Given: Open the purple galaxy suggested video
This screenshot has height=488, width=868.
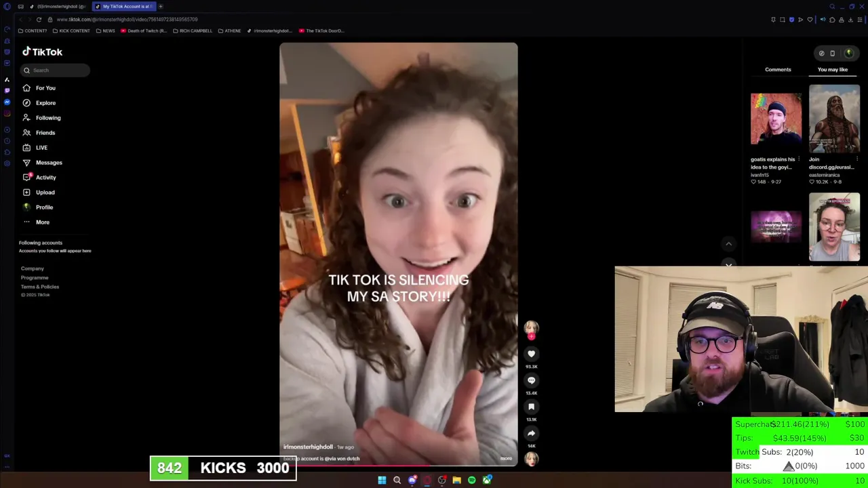Looking at the screenshot, I should (x=776, y=227).
